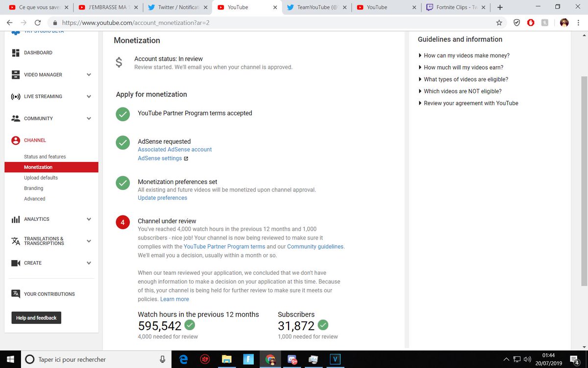The height and width of the screenshot is (368, 588).
Task: Open Status and features page
Action: [x=45, y=157]
